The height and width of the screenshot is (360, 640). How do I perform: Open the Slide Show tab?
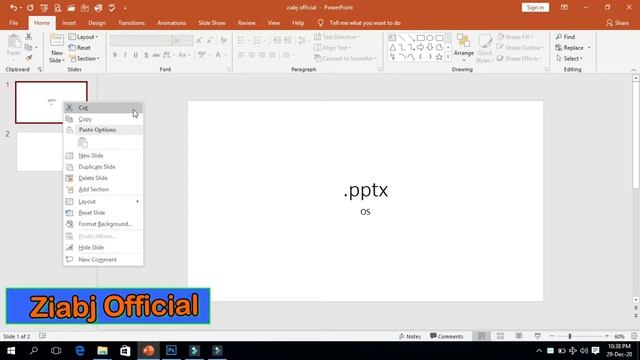pyautogui.click(x=212, y=23)
